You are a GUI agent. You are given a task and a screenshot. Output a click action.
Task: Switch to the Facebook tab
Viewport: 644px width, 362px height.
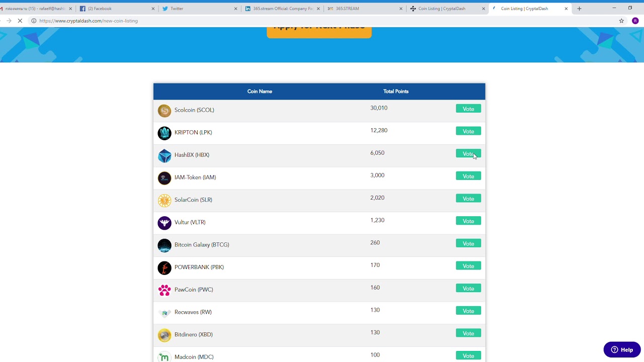[117, 9]
